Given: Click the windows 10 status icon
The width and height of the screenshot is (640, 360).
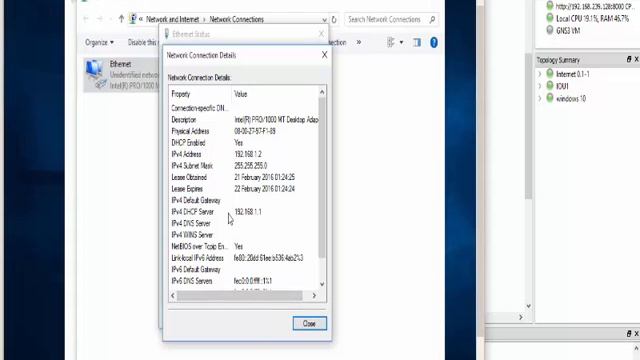Looking at the screenshot, I should tap(550, 98).
